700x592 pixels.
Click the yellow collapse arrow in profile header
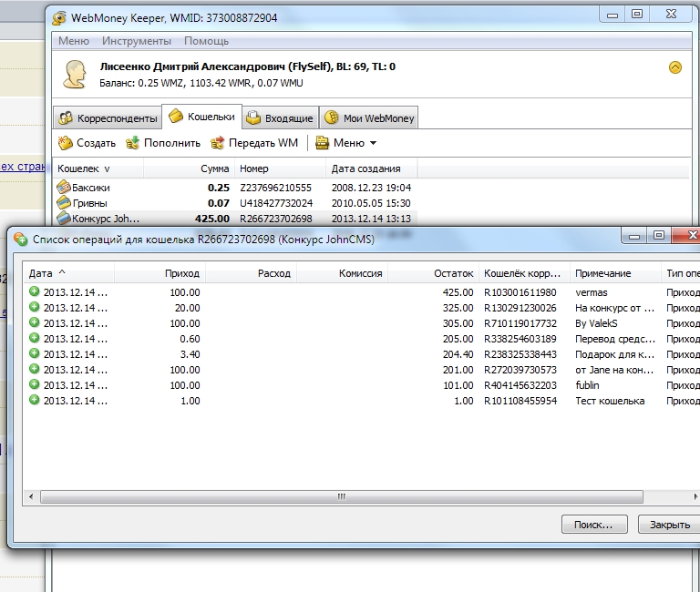pyautogui.click(x=674, y=66)
